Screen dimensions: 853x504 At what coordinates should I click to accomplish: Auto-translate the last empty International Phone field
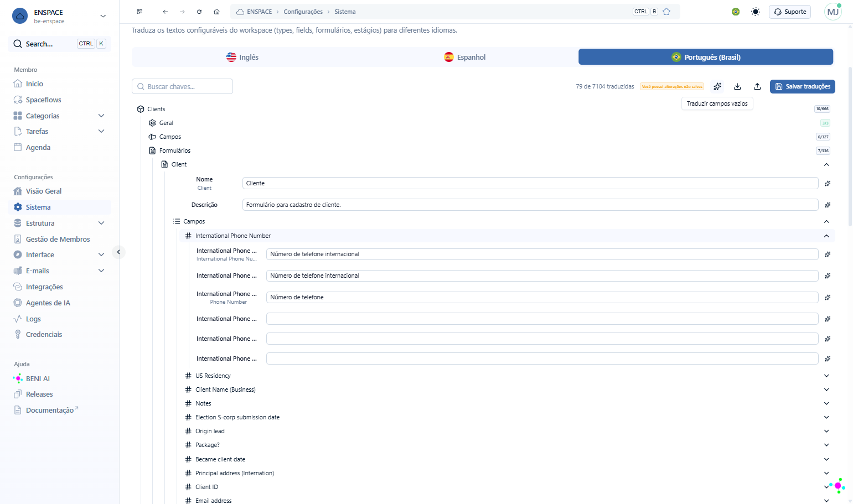tap(828, 358)
